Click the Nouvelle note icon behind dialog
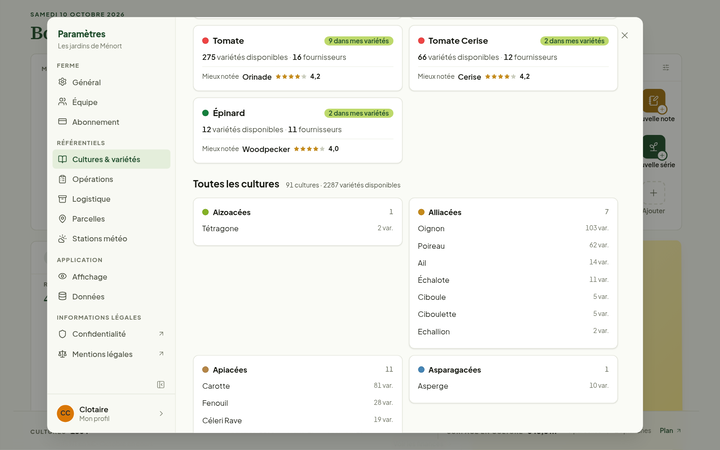 point(654,100)
